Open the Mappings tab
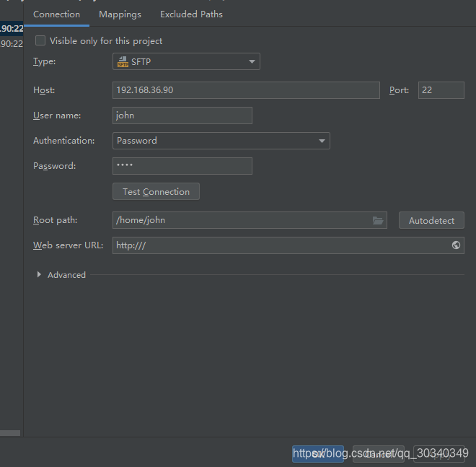 (x=120, y=14)
